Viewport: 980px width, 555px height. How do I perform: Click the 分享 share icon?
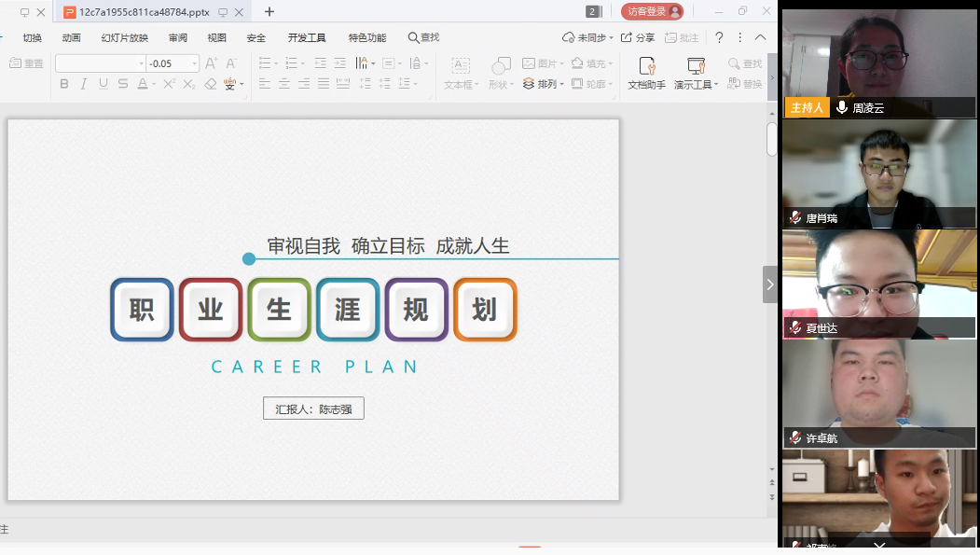coord(638,37)
